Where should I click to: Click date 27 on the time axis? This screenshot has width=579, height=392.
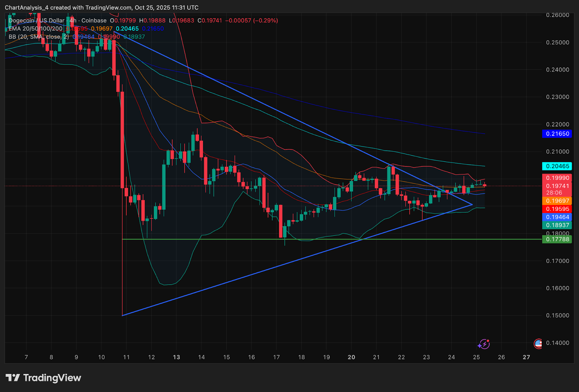[526, 357]
